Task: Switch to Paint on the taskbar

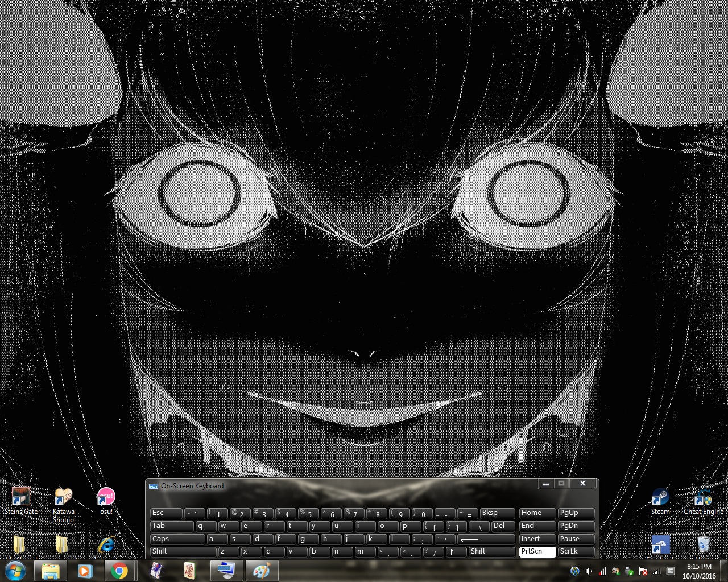Action: 261,571
